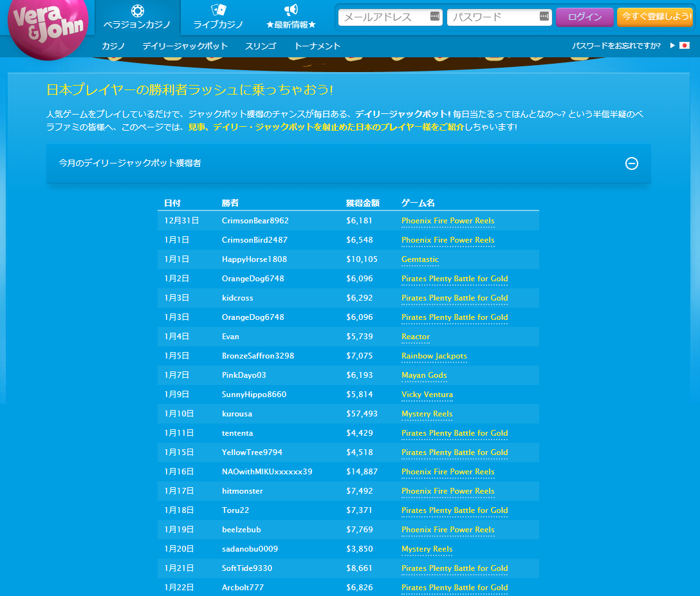Open the トーナメント menu item
This screenshot has width=700, height=596.
click(x=317, y=46)
